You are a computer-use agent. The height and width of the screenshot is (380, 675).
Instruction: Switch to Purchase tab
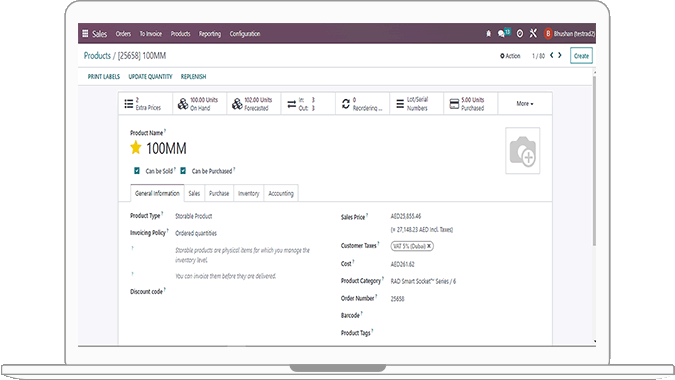pyautogui.click(x=219, y=193)
